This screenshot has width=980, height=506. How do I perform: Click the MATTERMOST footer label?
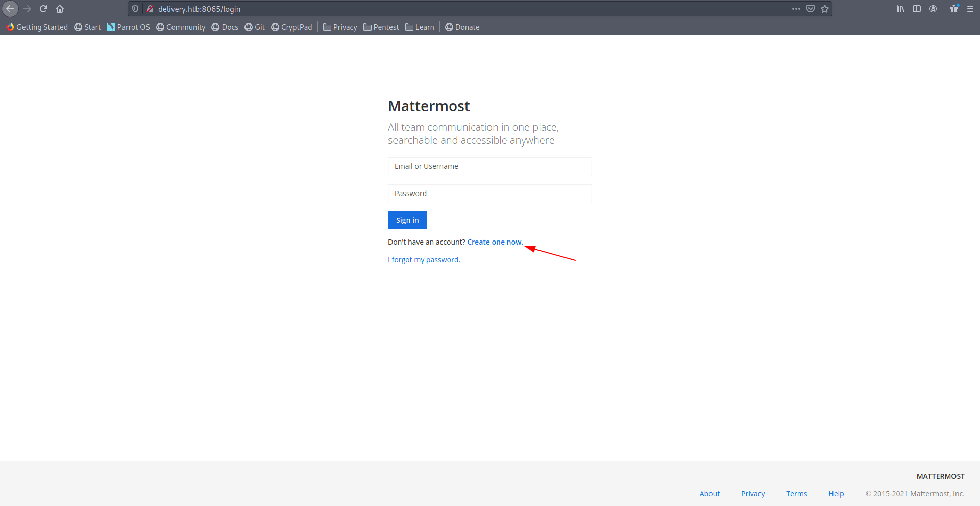click(941, 476)
